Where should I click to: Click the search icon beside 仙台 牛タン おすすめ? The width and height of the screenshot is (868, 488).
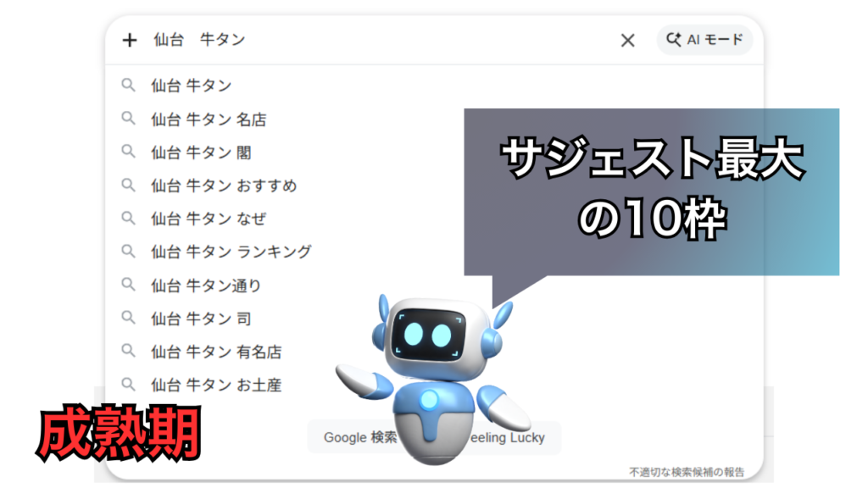(x=127, y=185)
